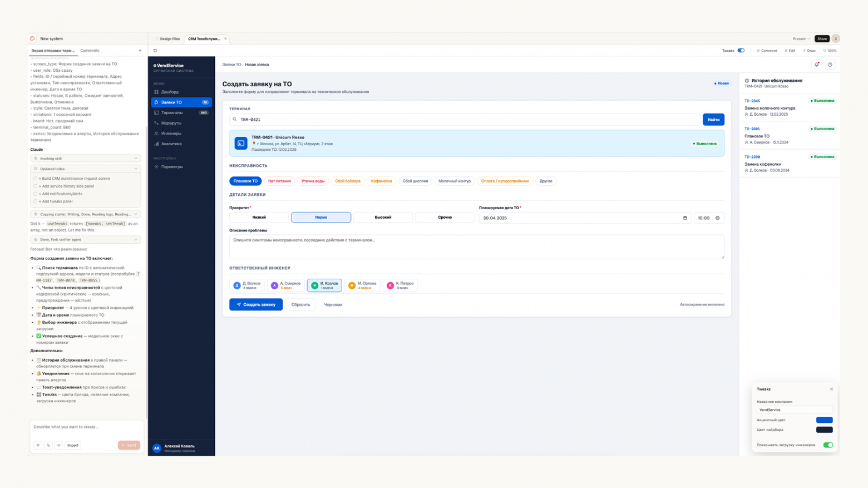
Task: Select engineer К. Петров chip
Action: tap(400, 285)
